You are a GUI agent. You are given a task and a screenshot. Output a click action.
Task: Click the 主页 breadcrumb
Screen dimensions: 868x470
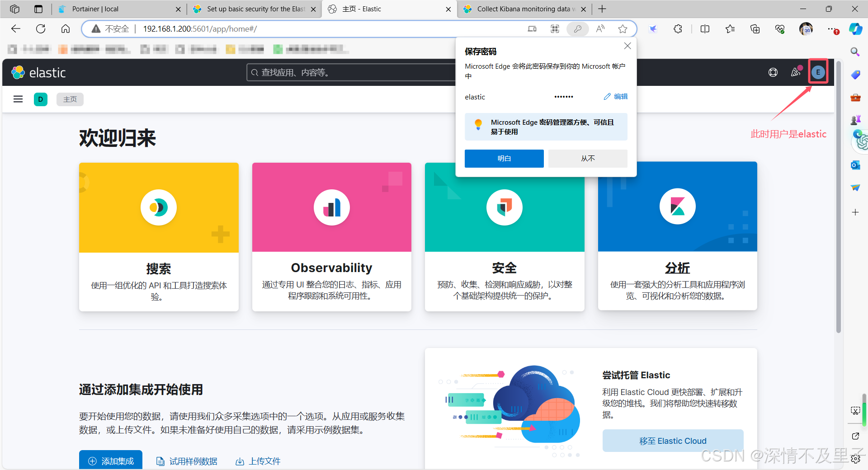coord(70,99)
